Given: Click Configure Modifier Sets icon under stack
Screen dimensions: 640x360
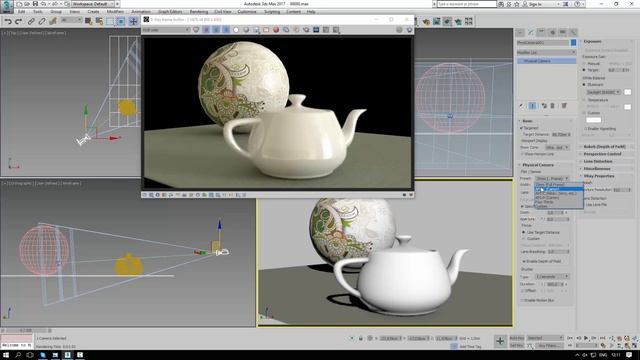Looking at the screenshot, I should pos(564,106).
